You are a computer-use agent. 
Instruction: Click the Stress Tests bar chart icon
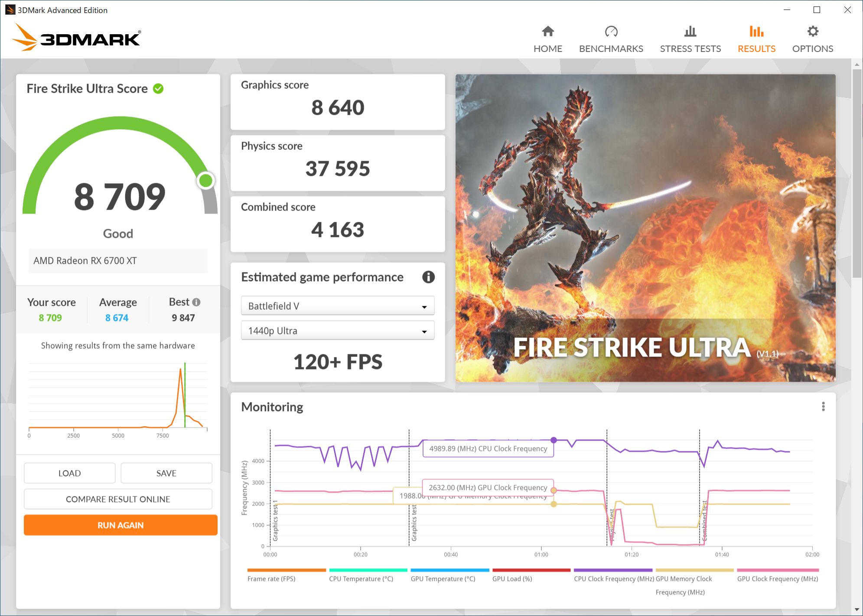click(690, 31)
